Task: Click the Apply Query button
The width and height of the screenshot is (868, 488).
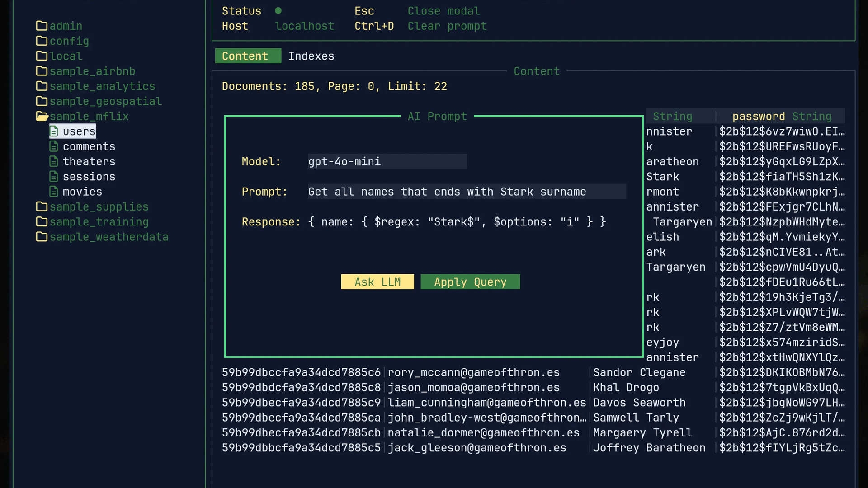Action: pyautogui.click(x=470, y=282)
